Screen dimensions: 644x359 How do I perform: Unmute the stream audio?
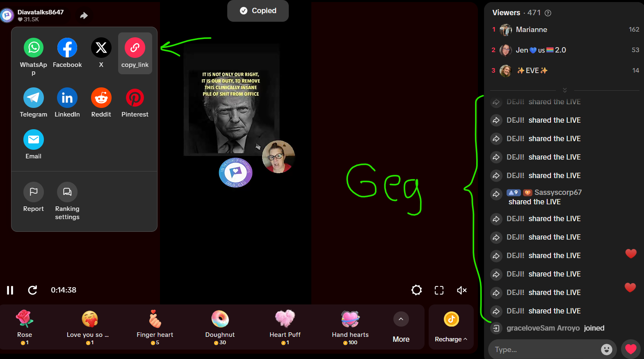click(462, 290)
